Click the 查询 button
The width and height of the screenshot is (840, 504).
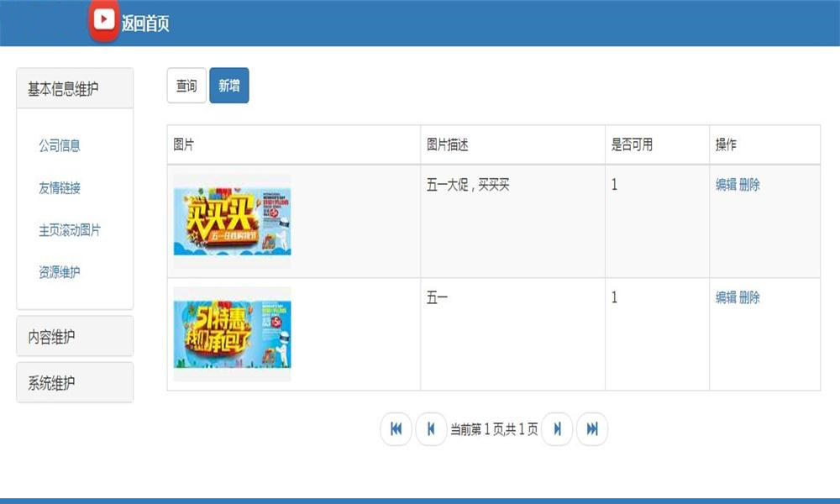(x=186, y=85)
